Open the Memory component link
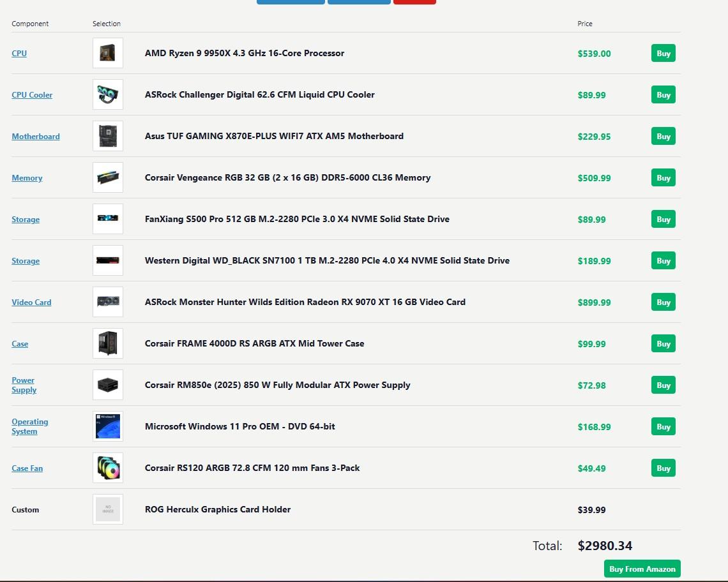This screenshot has height=582, width=728. pos(27,178)
